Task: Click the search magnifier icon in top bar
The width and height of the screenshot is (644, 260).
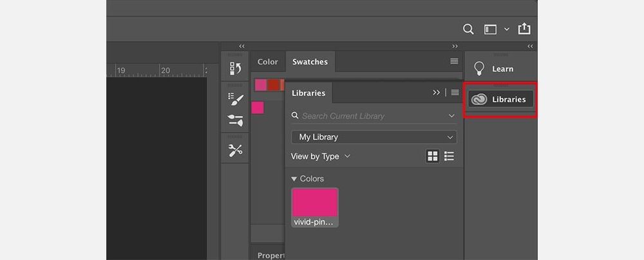Action: tap(468, 29)
